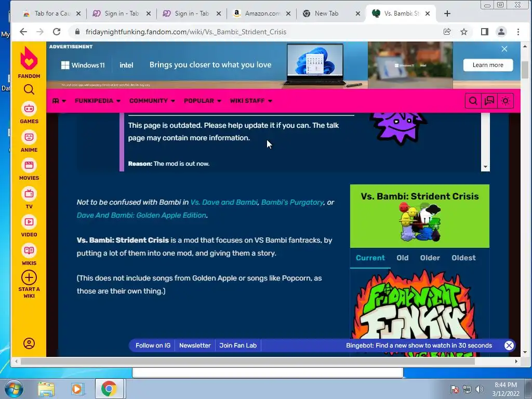Click Learn more on the advertisement
Viewport: 532px width, 399px height.
[488, 65]
